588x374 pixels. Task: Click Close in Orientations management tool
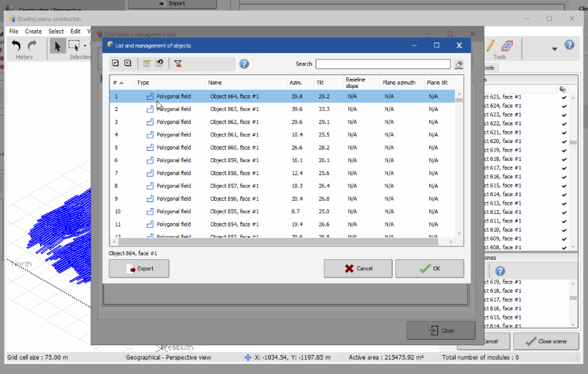(x=441, y=331)
